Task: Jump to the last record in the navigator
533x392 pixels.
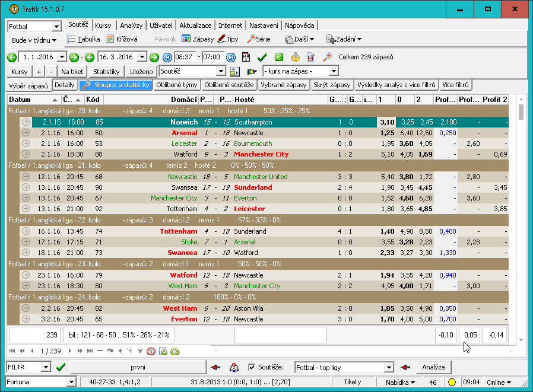Action: 90,351
